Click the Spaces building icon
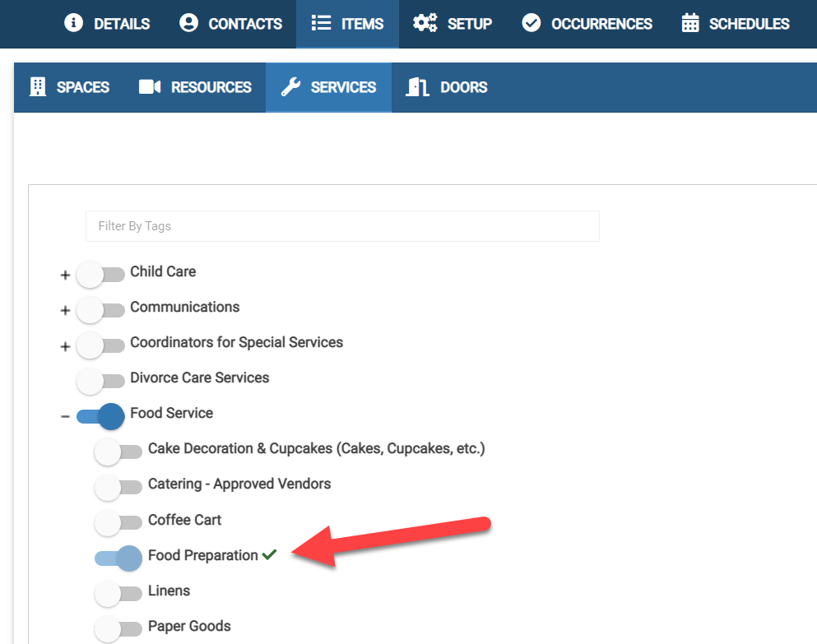Image resolution: width=817 pixels, height=644 pixels. coord(38,87)
